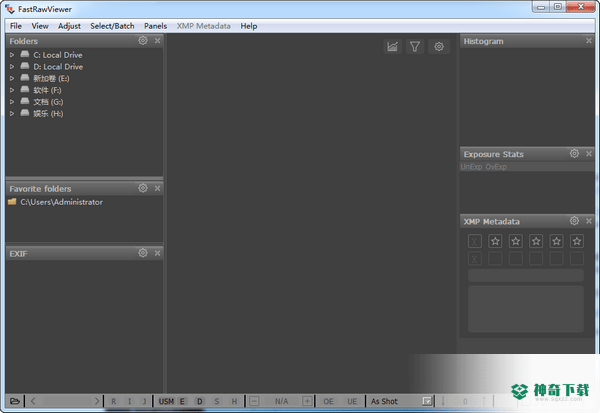Expand the (F:) drive tree node
Viewport: 600px width, 413px height.
click(x=12, y=90)
